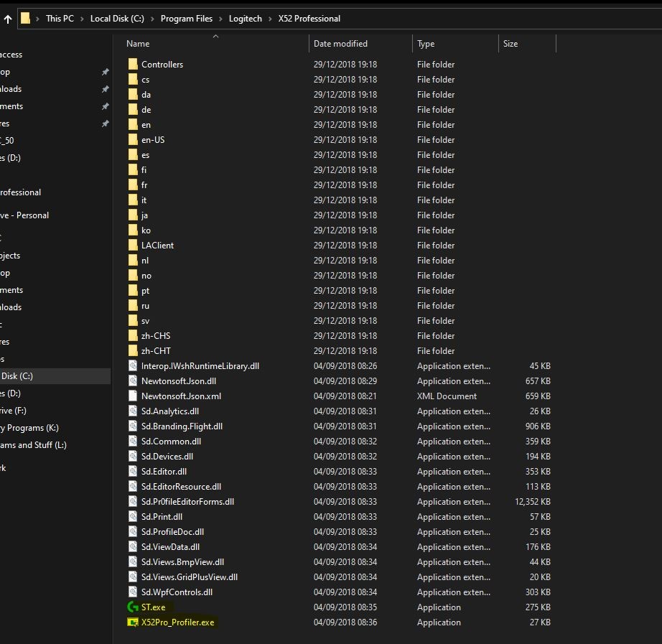Click the pin icon beside the 'loads' quick access item
Screen dimensions: 662x644
105,89
